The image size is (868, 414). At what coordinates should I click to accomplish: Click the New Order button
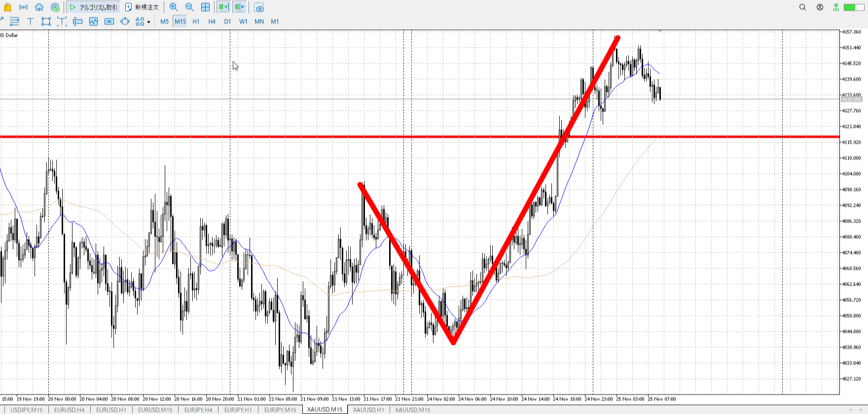(x=142, y=7)
